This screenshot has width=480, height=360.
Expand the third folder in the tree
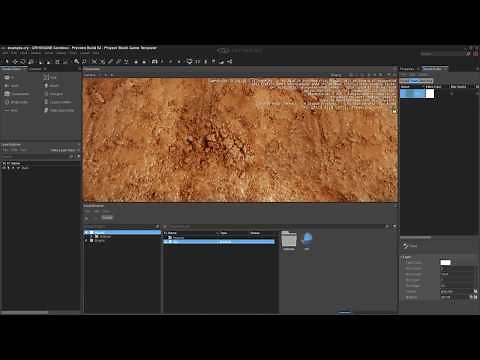(87, 240)
